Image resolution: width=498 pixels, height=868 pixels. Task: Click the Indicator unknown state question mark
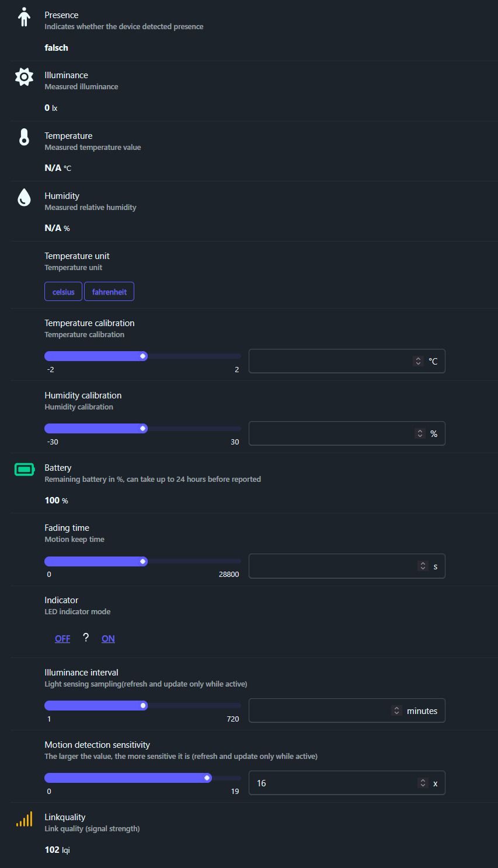tap(86, 638)
